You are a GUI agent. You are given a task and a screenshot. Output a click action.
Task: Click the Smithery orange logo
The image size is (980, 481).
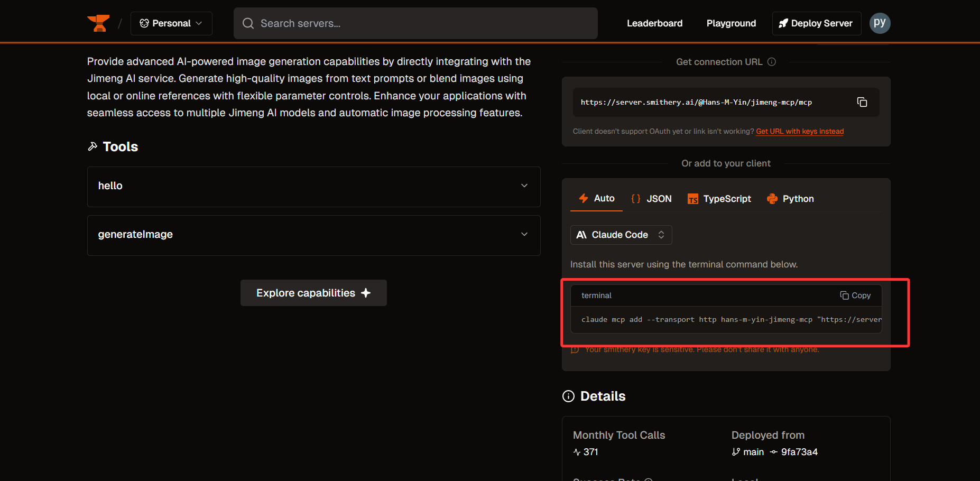pos(98,23)
